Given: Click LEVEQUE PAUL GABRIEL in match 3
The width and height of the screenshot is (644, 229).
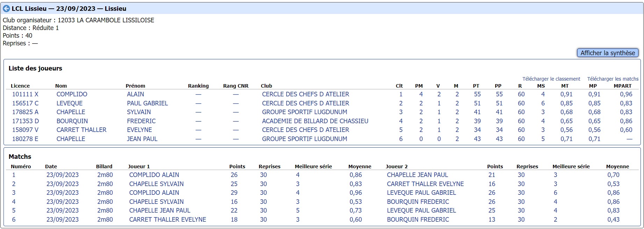Looking at the screenshot, I should tap(421, 193).
